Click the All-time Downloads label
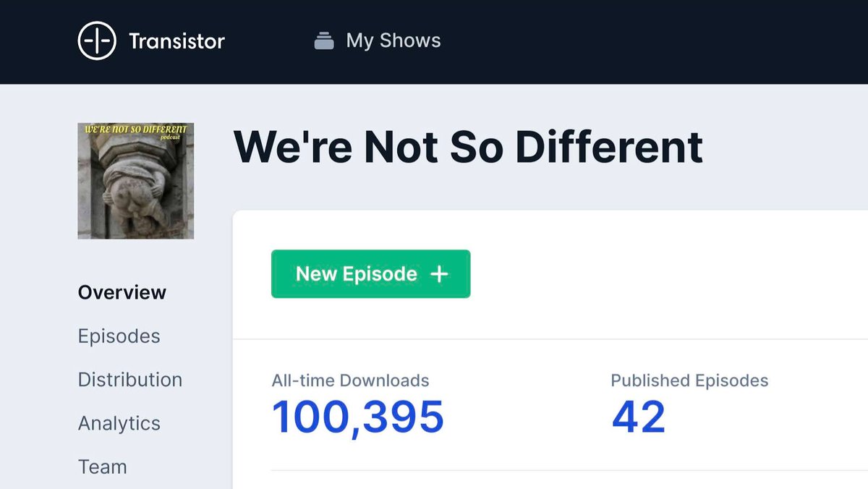 (x=351, y=380)
